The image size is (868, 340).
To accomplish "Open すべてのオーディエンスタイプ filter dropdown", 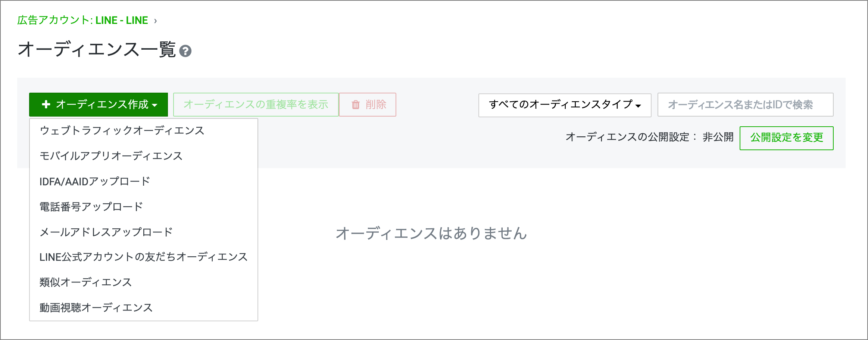I will click(x=565, y=105).
